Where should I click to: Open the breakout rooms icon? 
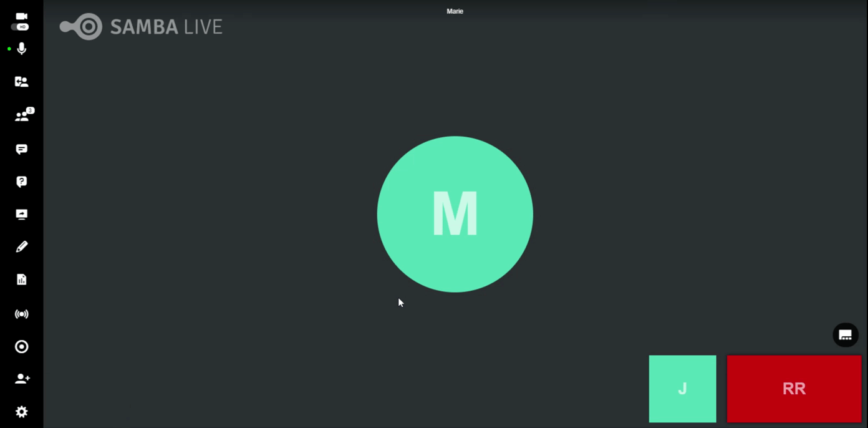pyautogui.click(x=22, y=82)
